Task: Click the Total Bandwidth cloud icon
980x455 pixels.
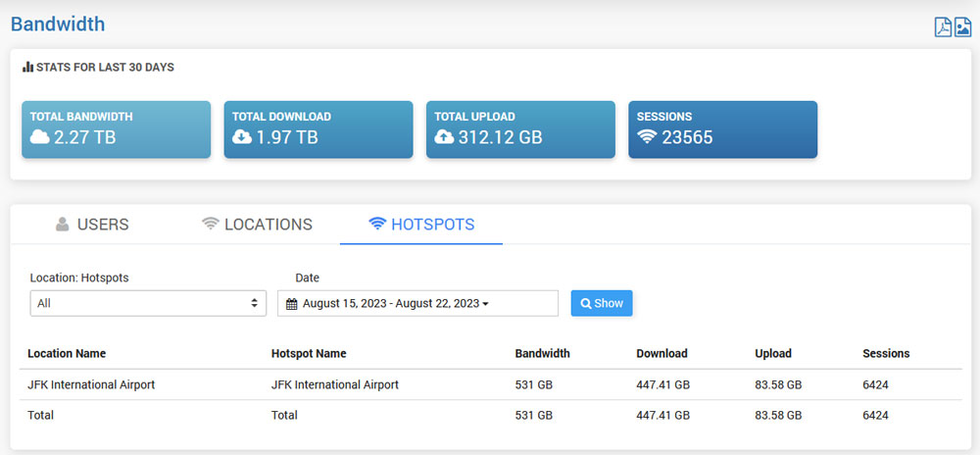Action: 39,137
